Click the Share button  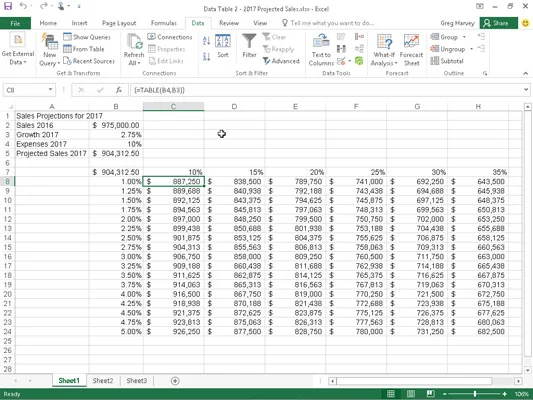pyautogui.click(x=499, y=23)
